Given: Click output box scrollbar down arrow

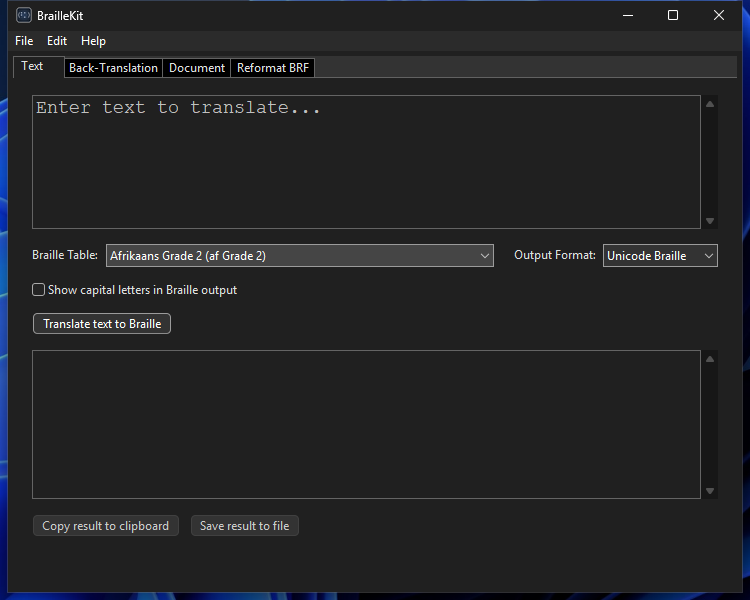Looking at the screenshot, I should pos(710,491).
